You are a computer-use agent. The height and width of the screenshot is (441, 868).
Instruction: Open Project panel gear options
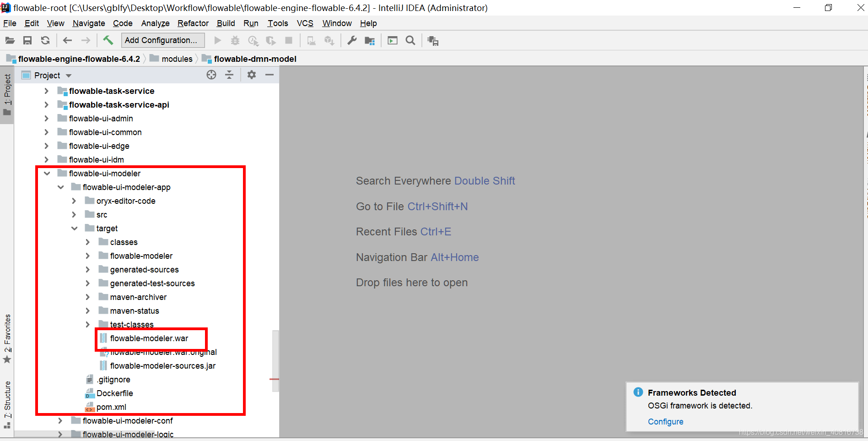[252, 75]
